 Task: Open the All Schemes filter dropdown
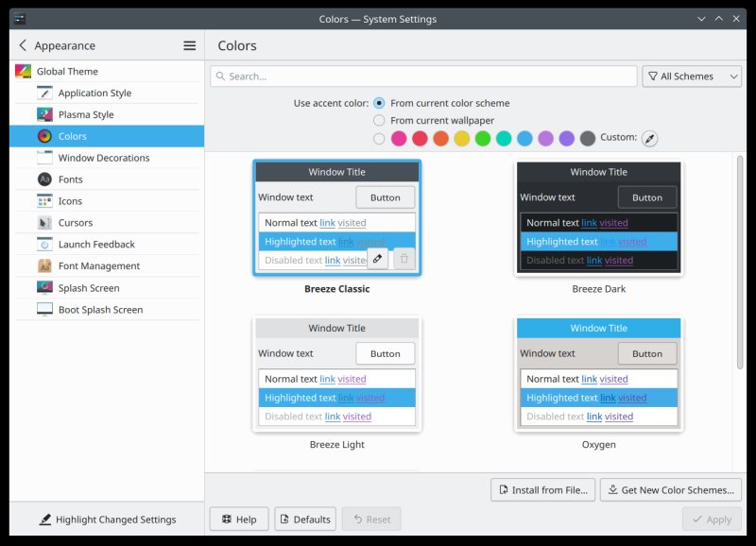[x=692, y=77]
